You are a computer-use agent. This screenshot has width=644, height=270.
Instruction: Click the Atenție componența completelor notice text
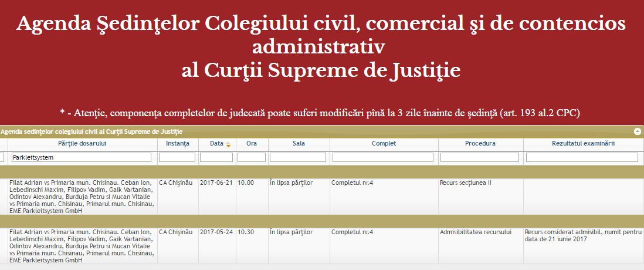point(320,113)
